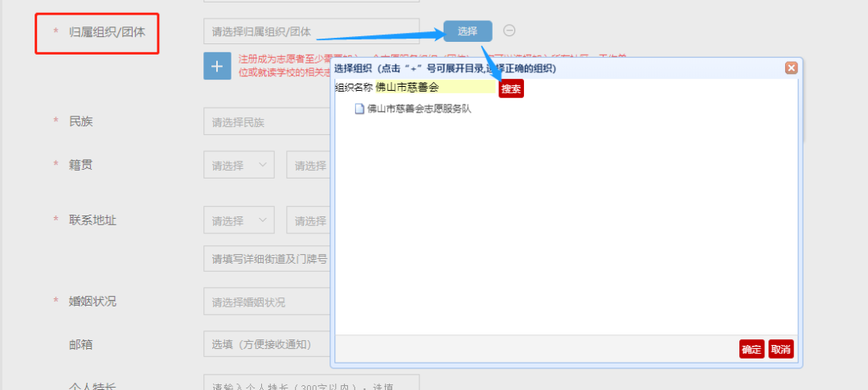Click the 请选择归属组织/团体 input field

tap(312, 31)
